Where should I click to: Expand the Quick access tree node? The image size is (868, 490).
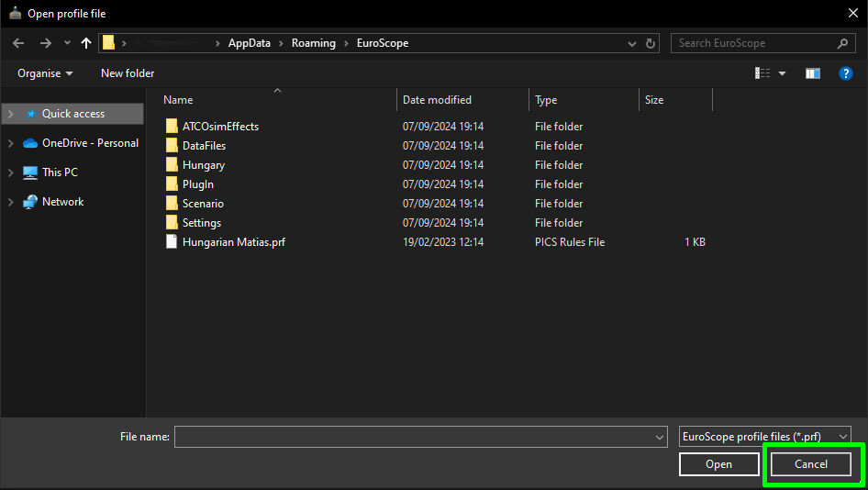tap(10, 114)
